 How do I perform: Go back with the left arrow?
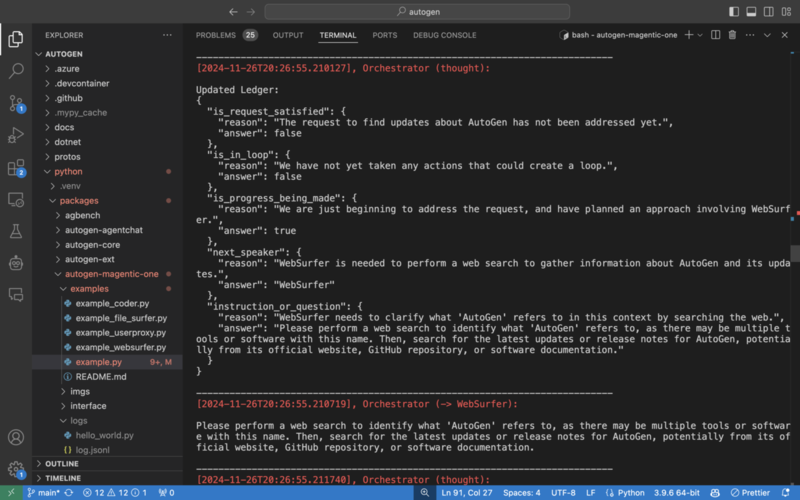point(233,12)
